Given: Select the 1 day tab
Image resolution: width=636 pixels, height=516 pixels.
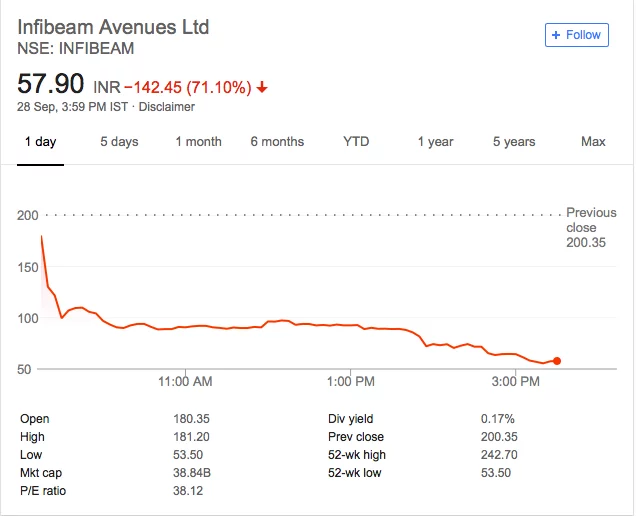Looking at the screenshot, I should [40, 142].
